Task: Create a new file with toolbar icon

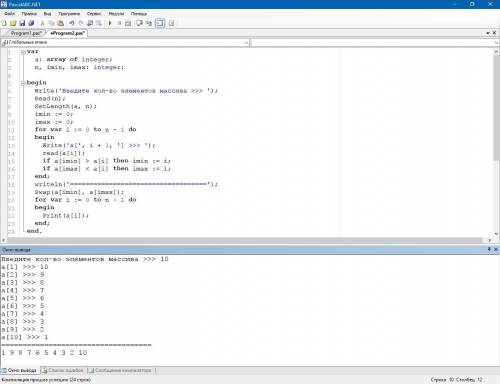Action: click(4, 23)
